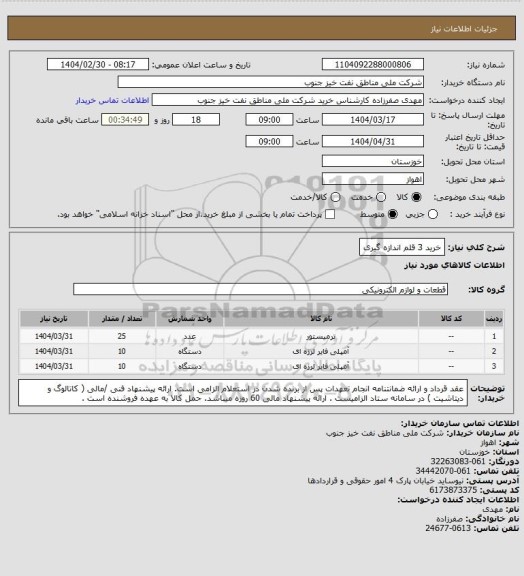
Task: Click تعداد / مقدار column header
Action: tap(122, 319)
